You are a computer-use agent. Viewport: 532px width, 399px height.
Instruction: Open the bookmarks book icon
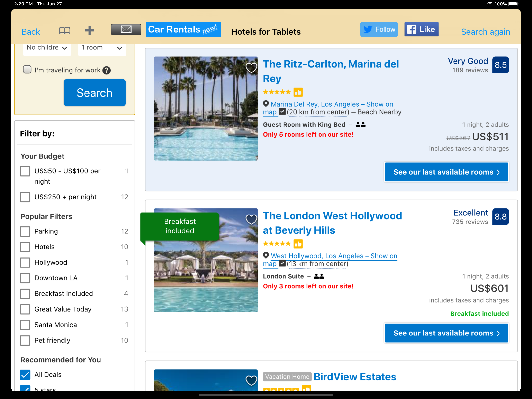64,31
